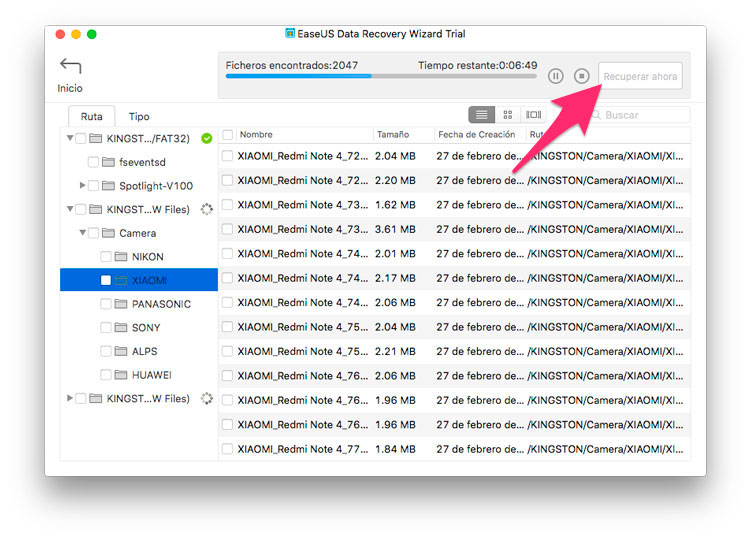Check the Camera folder checkbox

click(94, 233)
